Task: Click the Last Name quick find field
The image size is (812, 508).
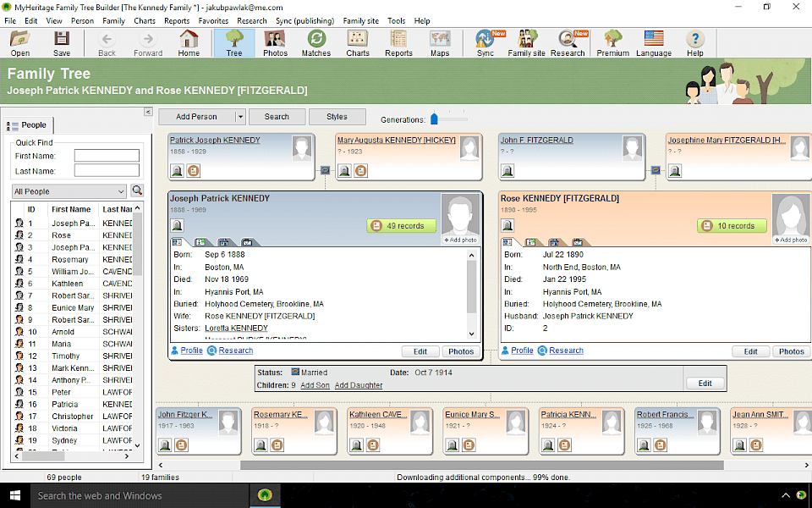Action: coord(107,170)
